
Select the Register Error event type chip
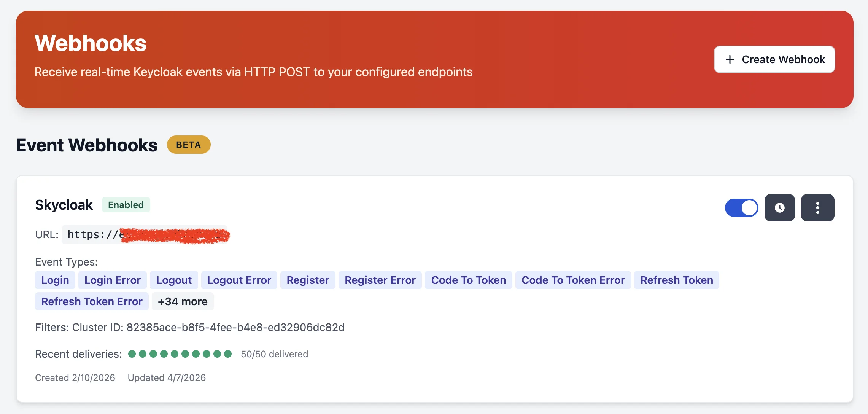(380, 280)
